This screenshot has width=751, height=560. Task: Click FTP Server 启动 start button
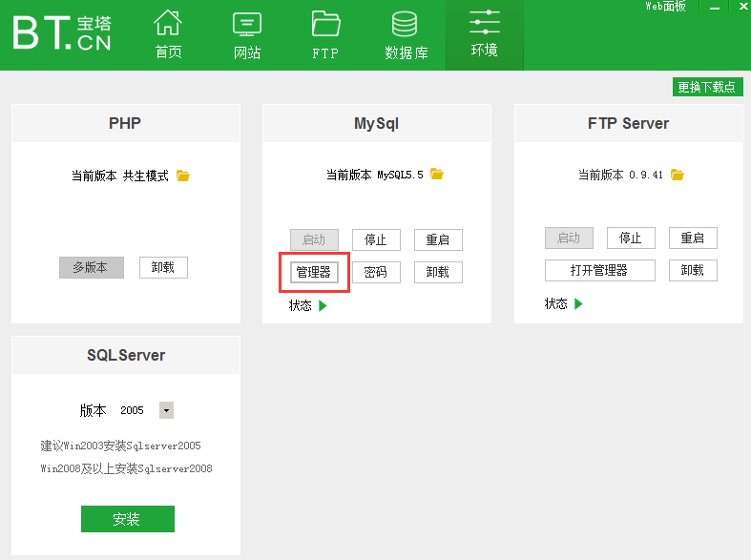(569, 238)
